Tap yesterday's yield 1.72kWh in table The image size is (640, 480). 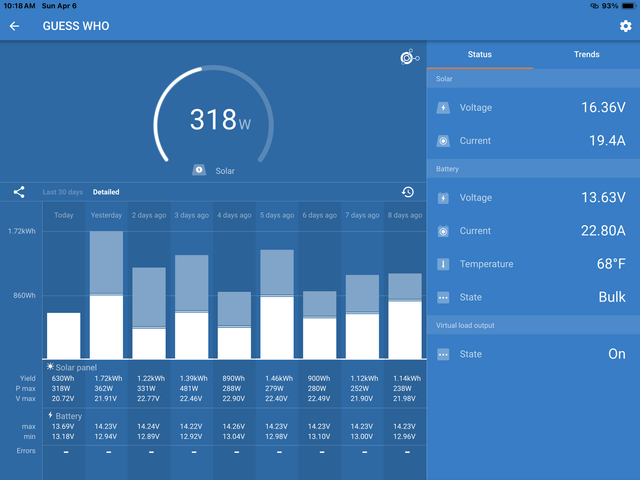108,378
